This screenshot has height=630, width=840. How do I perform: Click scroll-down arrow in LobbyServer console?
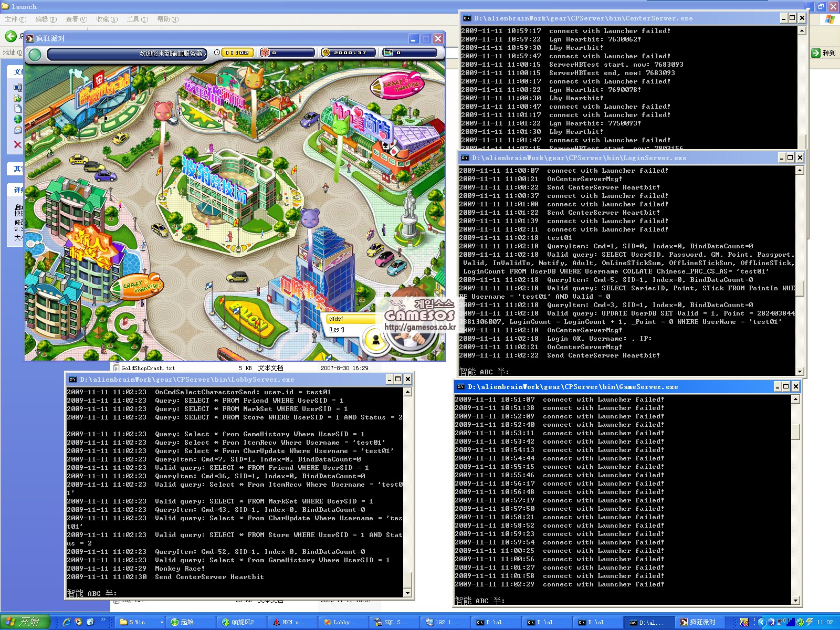[407, 593]
